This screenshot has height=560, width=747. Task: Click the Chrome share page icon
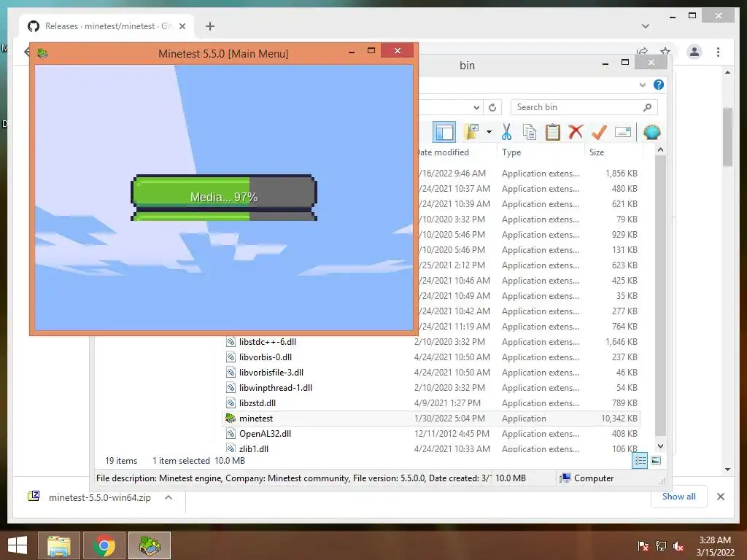(642, 51)
